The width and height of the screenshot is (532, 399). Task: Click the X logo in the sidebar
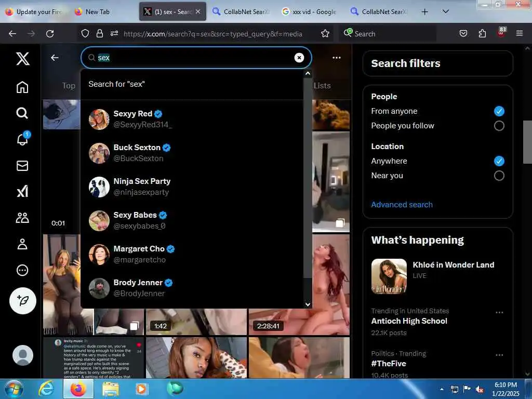click(23, 59)
